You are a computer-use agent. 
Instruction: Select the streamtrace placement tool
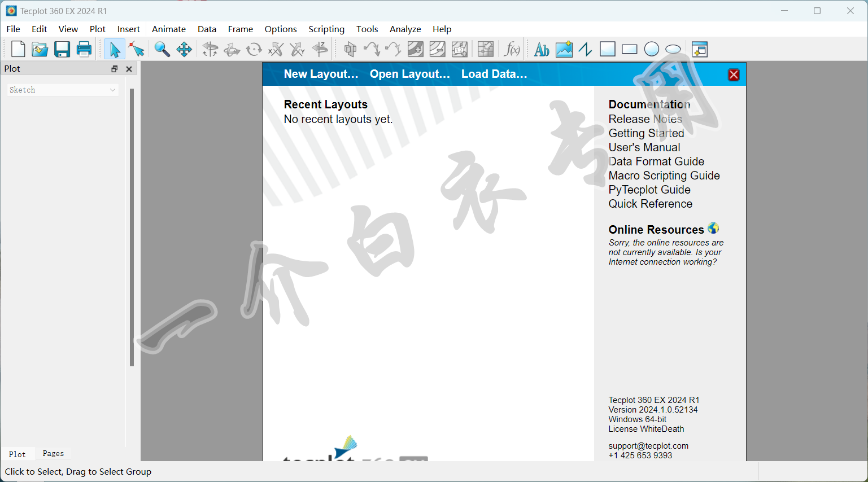pos(372,50)
